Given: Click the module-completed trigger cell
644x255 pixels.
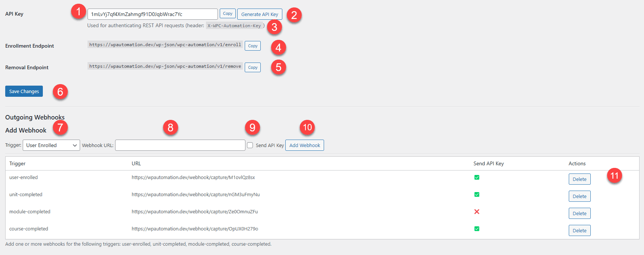Looking at the screenshot, I should 30,212.
